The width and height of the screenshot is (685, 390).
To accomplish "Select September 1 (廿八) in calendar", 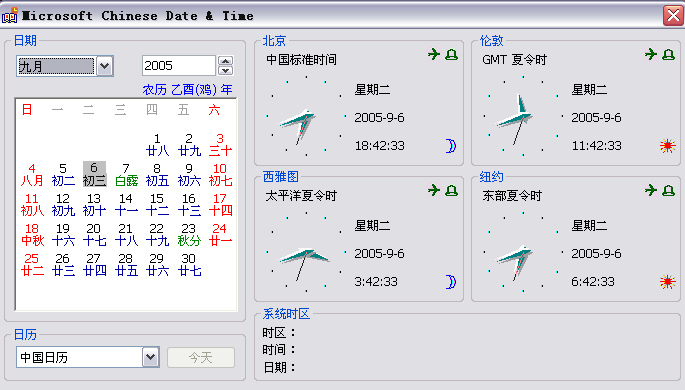I will (157, 145).
